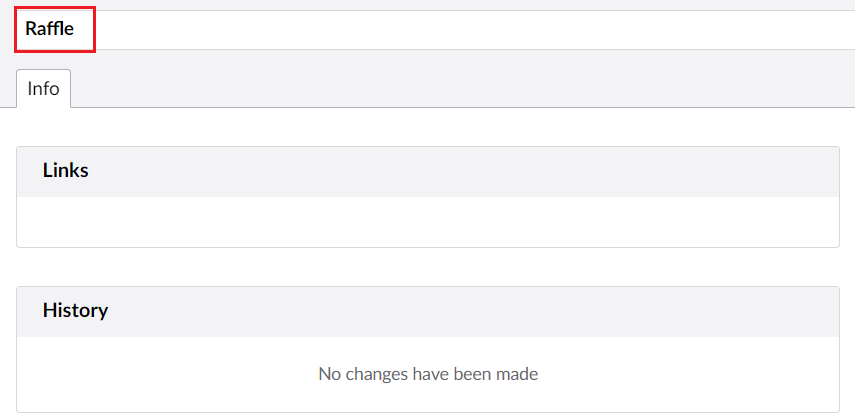
Task: Open the Info tab
Action: point(43,89)
